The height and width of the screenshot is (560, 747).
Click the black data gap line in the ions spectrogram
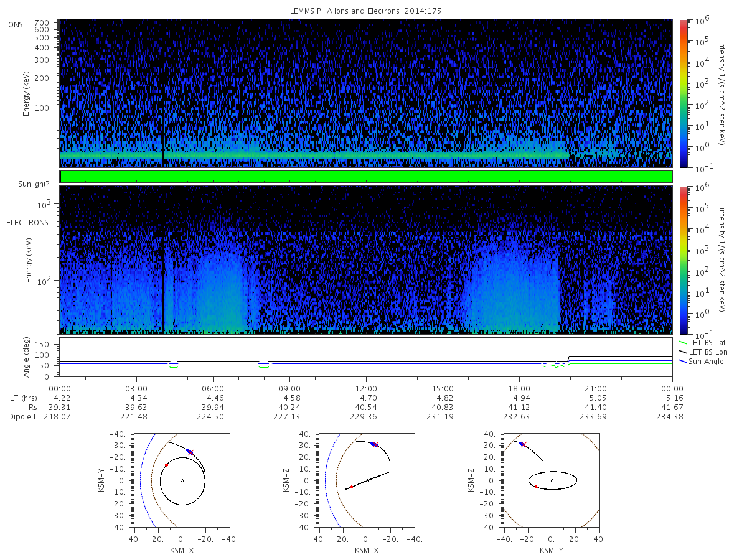[163, 93]
